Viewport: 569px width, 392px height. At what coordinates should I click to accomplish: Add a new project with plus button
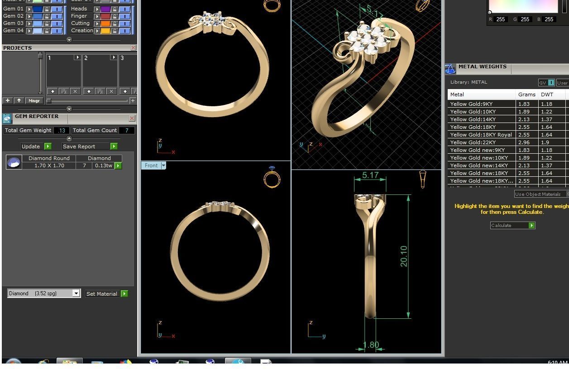8,100
